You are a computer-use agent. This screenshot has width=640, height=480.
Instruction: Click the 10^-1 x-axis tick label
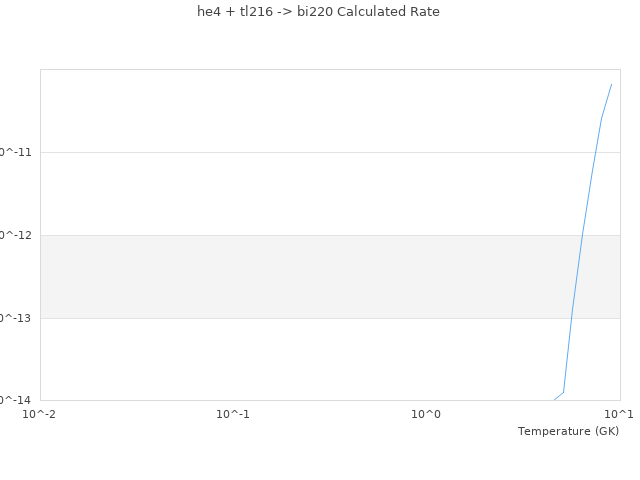pyautogui.click(x=233, y=413)
